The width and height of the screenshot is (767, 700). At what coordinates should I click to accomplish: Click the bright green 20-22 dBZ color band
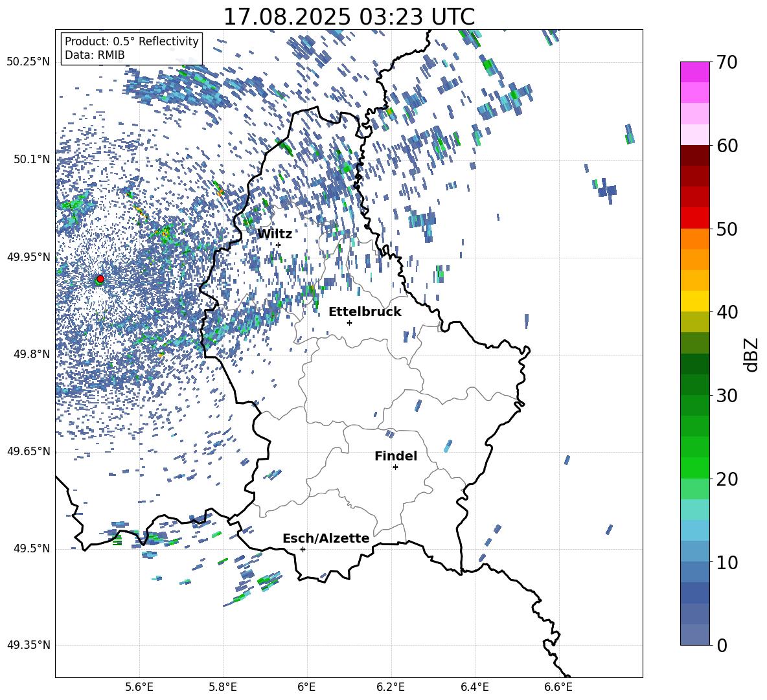[694, 468]
